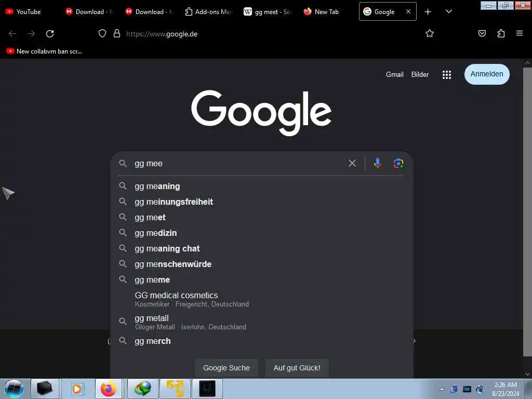The width and height of the screenshot is (532, 399).
Task: Switch to the gg meet search tab
Action: [268, 12]
